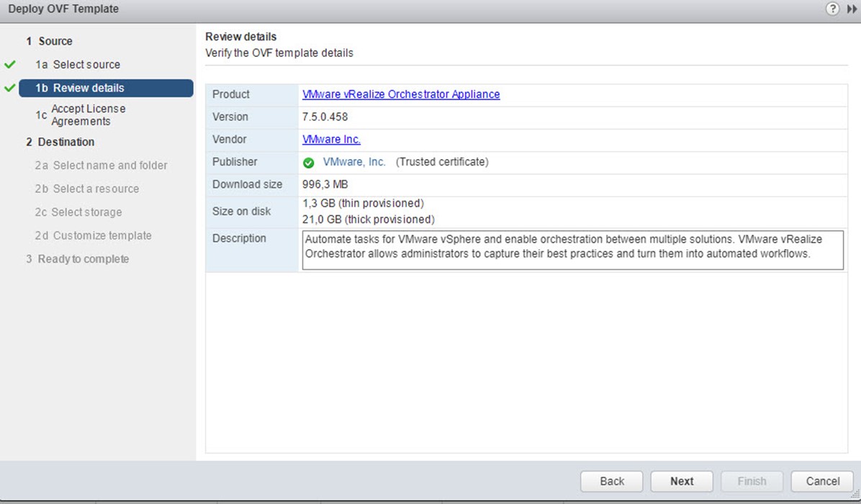Open the VMware Inc. vendor link
This screenshot has height=504, width=861.
331,140
